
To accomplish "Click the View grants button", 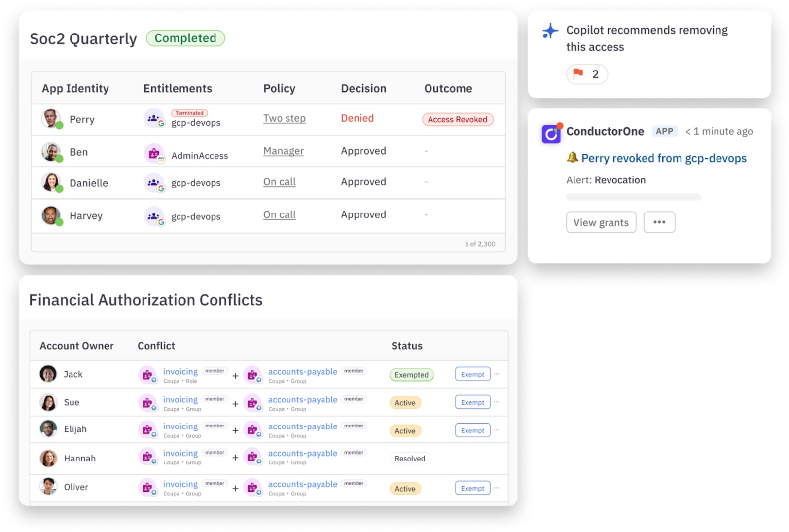I will coord(601,222).
